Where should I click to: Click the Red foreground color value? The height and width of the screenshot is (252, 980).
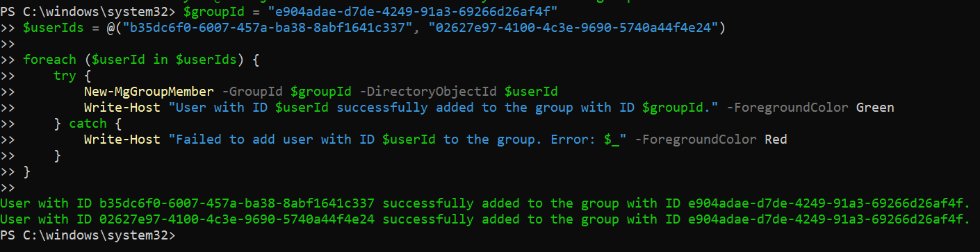coord(776,140)
